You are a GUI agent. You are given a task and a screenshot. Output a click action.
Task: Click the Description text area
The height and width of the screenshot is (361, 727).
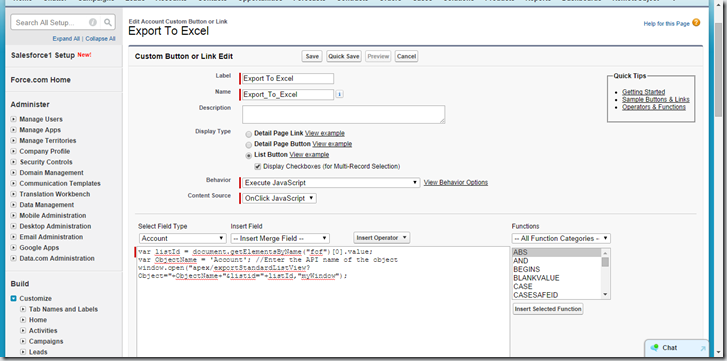click(344, 114)
